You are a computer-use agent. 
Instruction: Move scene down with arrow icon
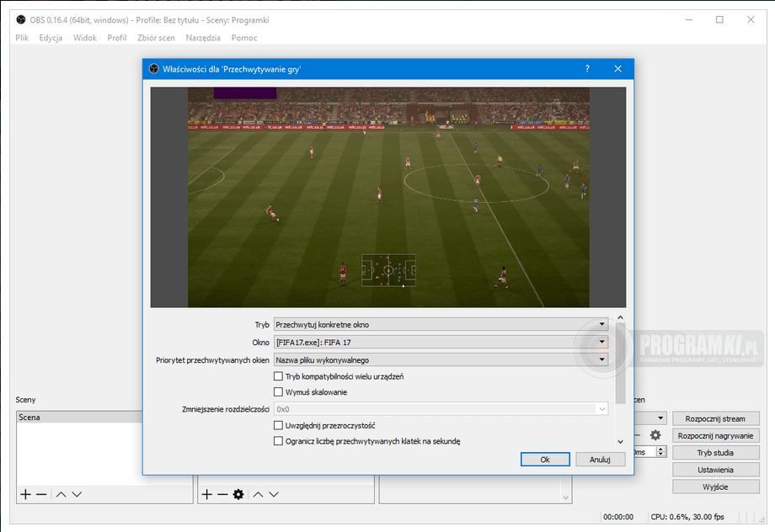pos(77,494)
